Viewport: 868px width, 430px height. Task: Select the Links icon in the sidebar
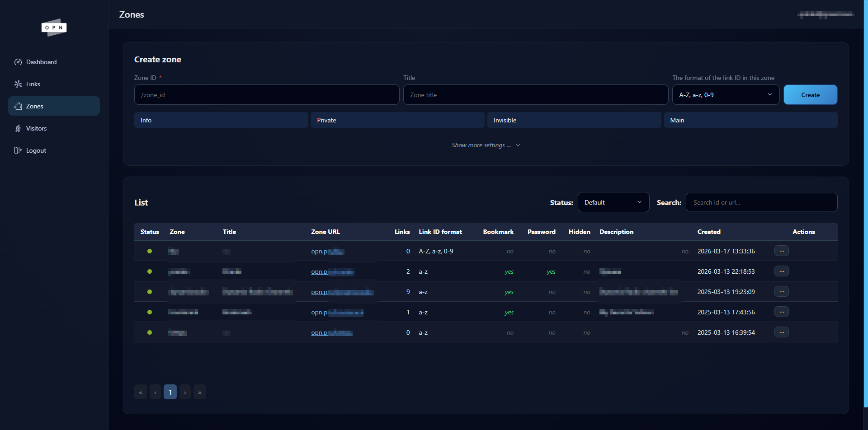click(18, 84)
